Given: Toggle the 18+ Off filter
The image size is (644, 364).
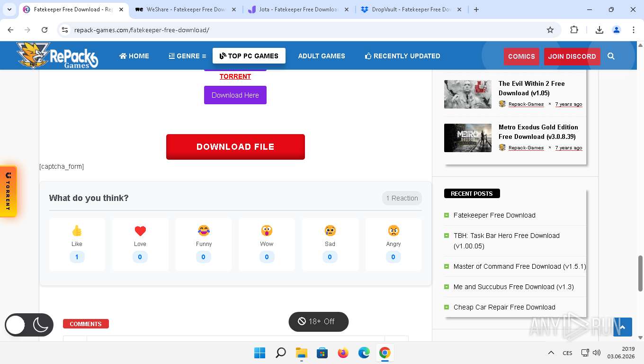Looking at the screenshot, I should tap(318, 321).
